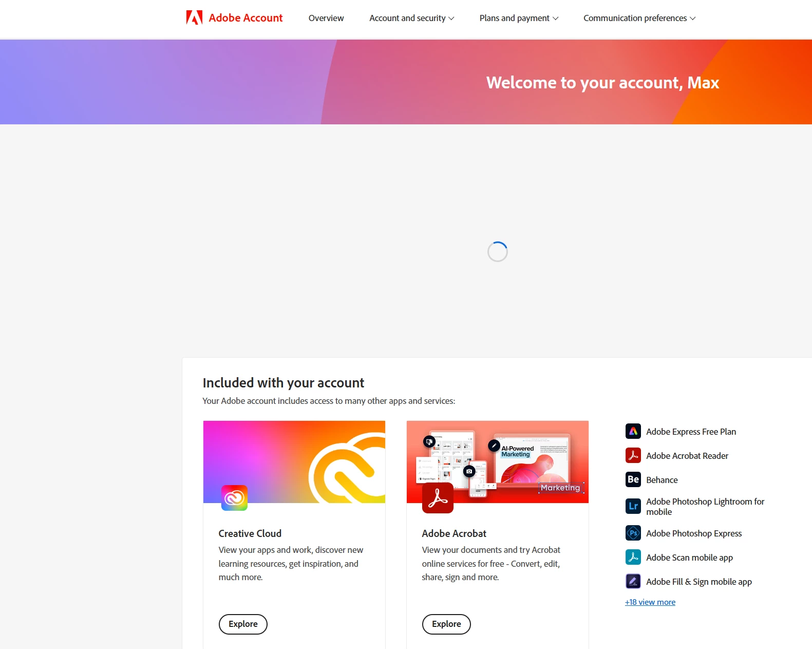812x649 pixels.
Task: Open Adobe Fill & Sign mobile app link
Action: click(x=699, y=582)
